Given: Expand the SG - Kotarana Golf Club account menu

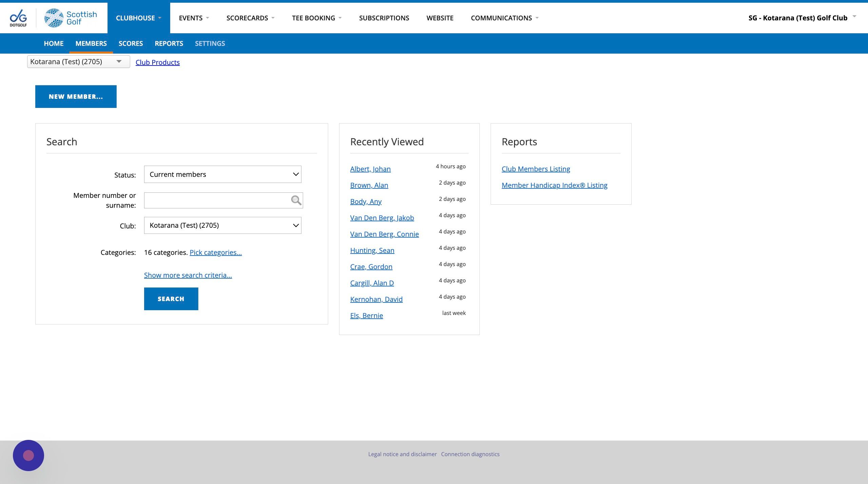Looking at the screenshot, I should [802, 18].
